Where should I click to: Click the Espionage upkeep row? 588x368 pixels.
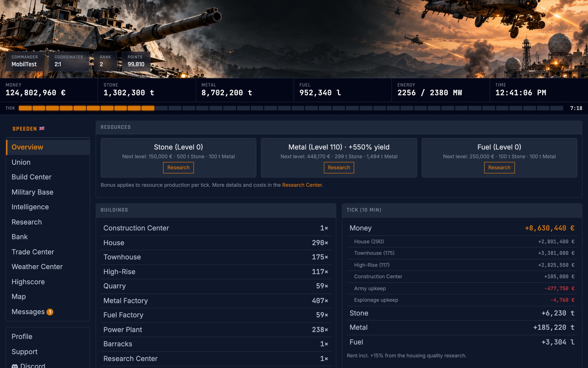click(x=462, y=300)
